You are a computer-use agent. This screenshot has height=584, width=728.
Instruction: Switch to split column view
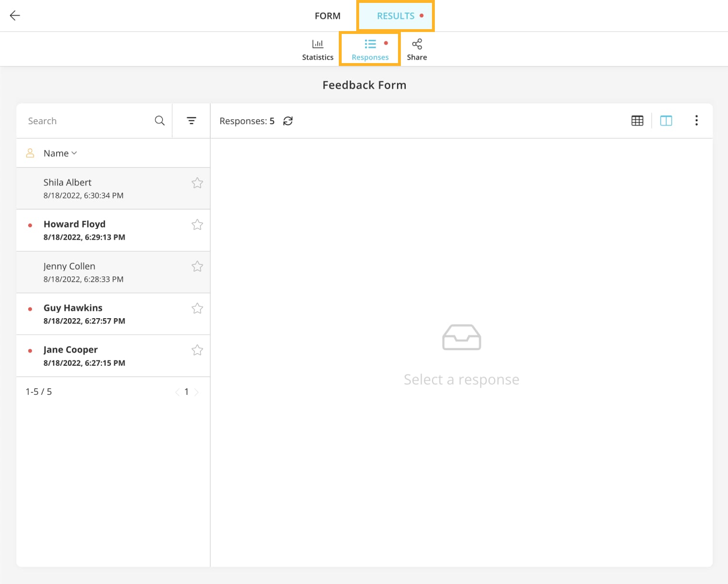666,120
